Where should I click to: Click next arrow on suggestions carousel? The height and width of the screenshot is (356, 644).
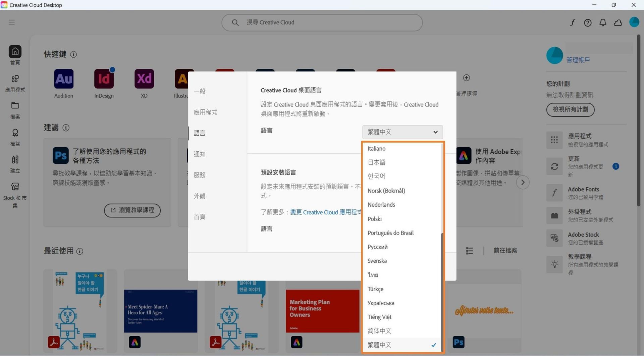point(522,183)
